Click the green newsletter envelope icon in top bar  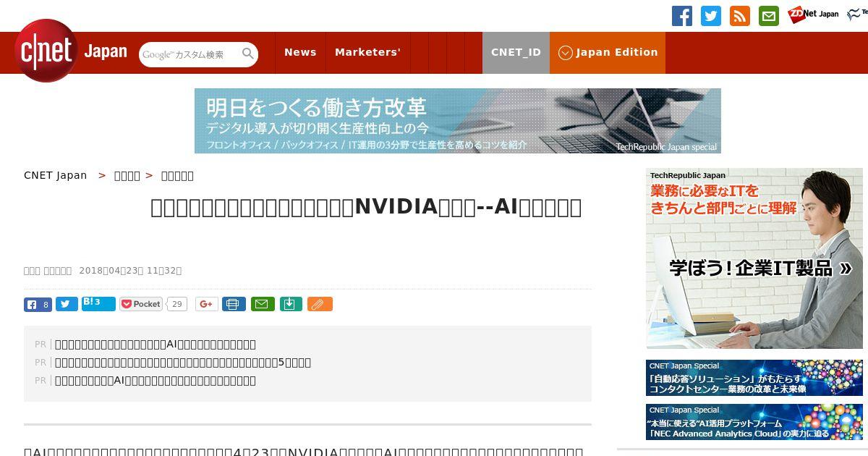click(x=769, y=16)
